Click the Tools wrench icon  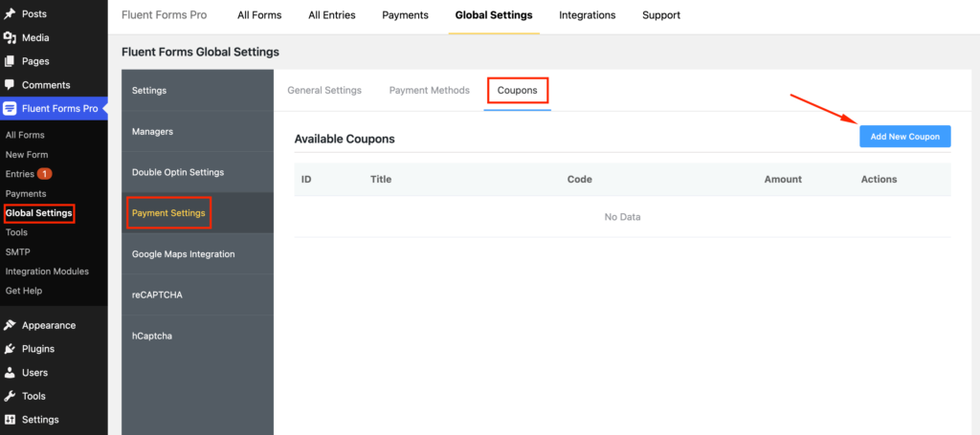10,397
